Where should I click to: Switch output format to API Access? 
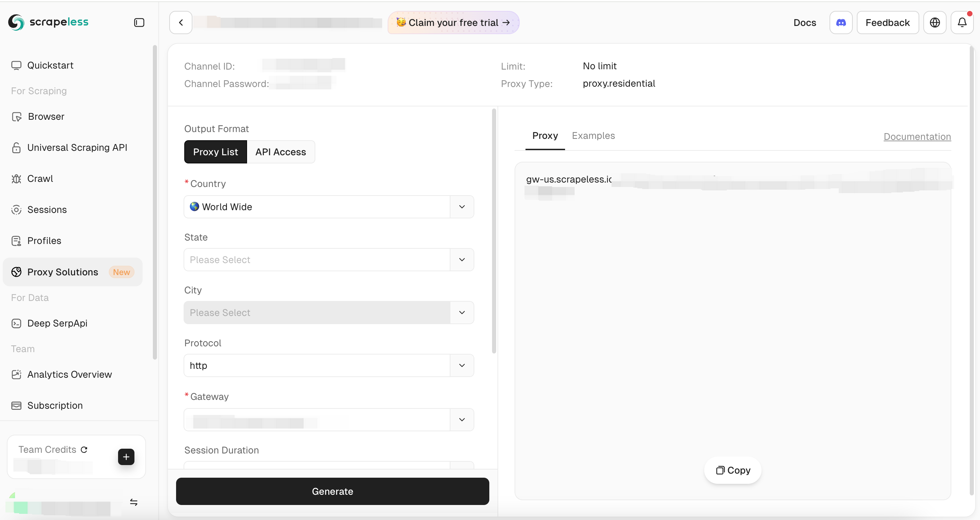[280, 152]
